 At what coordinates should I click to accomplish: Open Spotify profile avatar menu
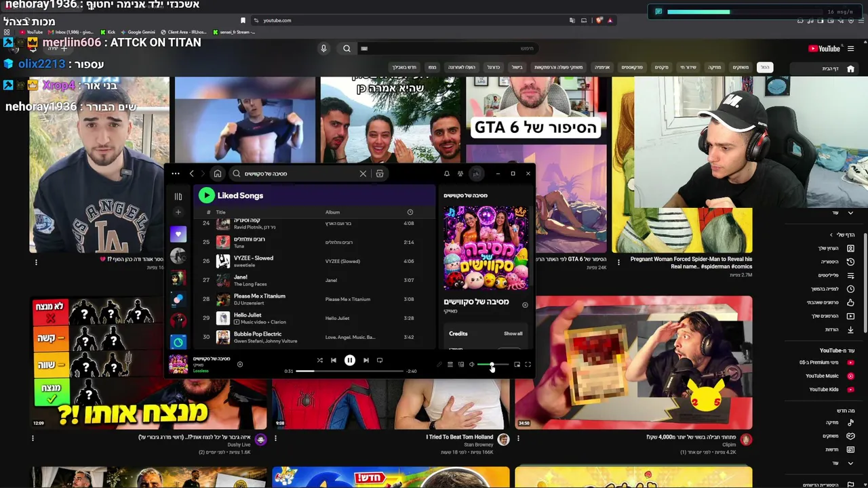[x=476, y=174]
